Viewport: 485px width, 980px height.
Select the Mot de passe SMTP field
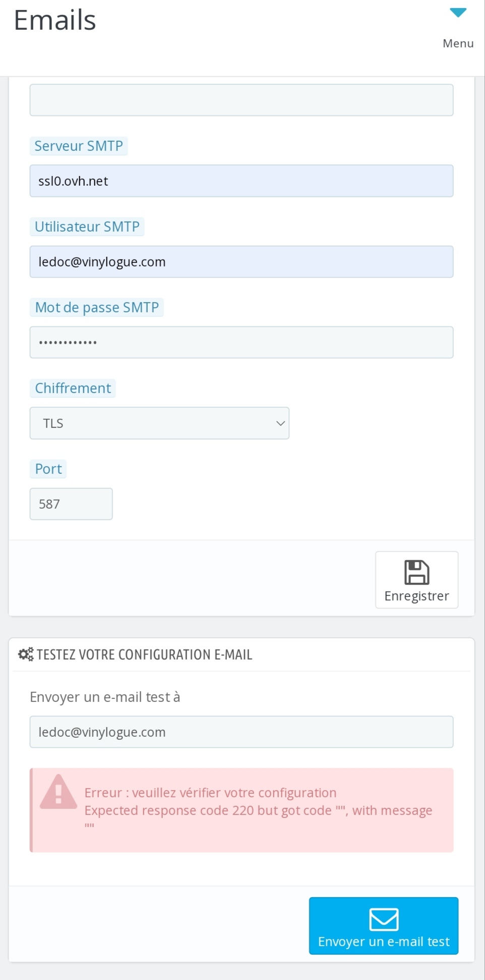tap(241, 342)
